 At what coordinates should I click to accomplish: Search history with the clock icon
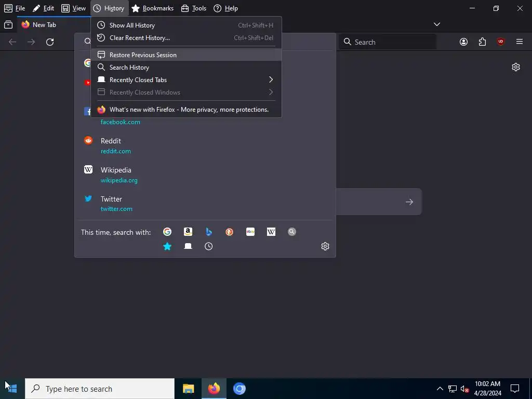click(209, 246)
